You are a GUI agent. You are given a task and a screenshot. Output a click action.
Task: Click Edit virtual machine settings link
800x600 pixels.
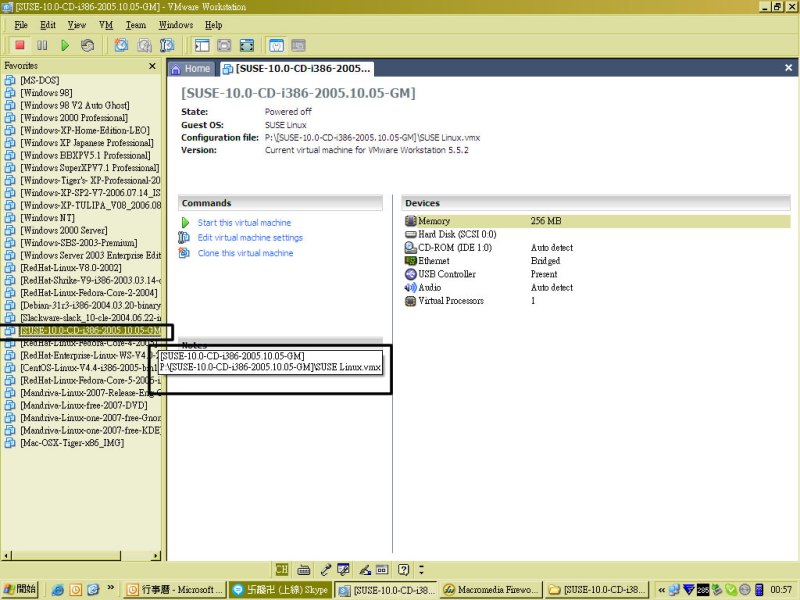(x=250, y=237)
